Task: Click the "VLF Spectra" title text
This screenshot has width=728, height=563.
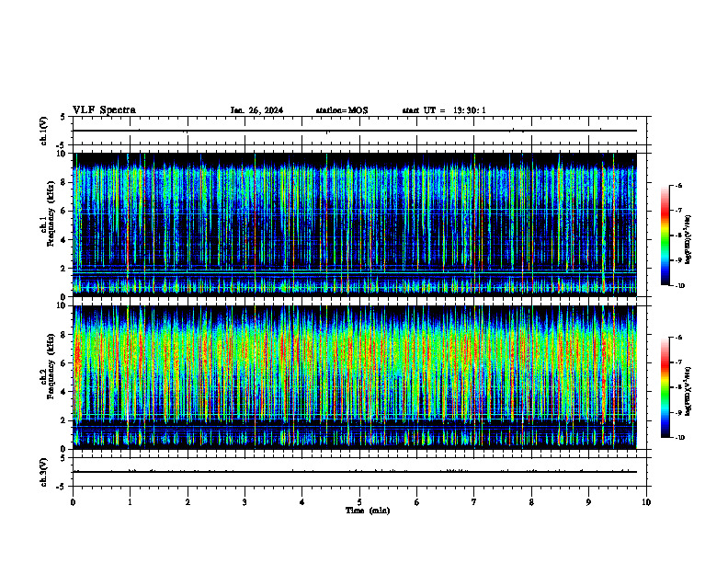Action: (104, 110)
